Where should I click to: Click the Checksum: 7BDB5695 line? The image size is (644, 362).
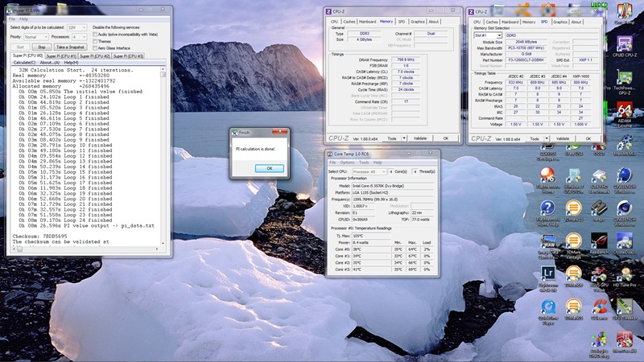39,237
